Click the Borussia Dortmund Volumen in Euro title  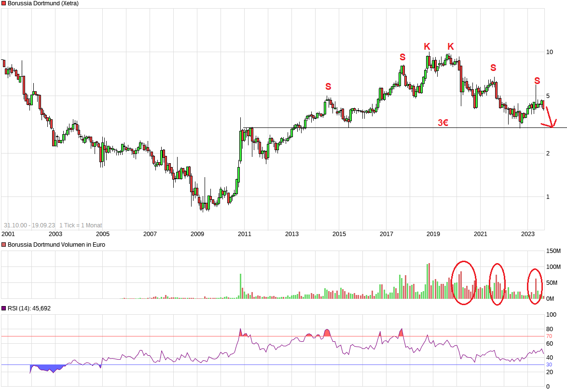coord(56,245)
